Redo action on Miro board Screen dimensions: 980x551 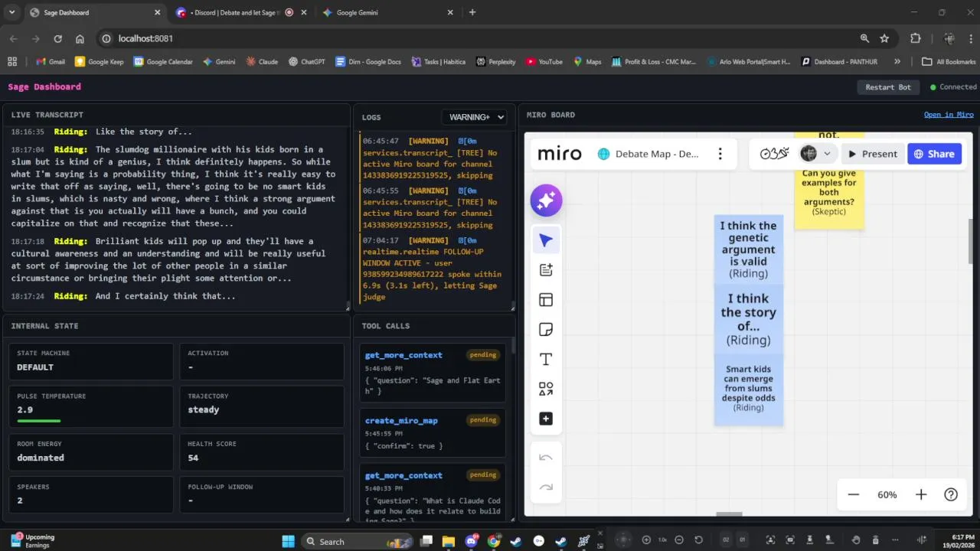tap(546, 487)
